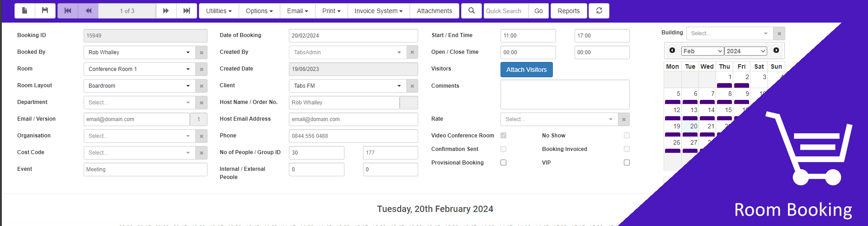Image resolution: width=868 pixels, height=226 pixels.
Task: Jump to the last record
Action: point(187,11)
